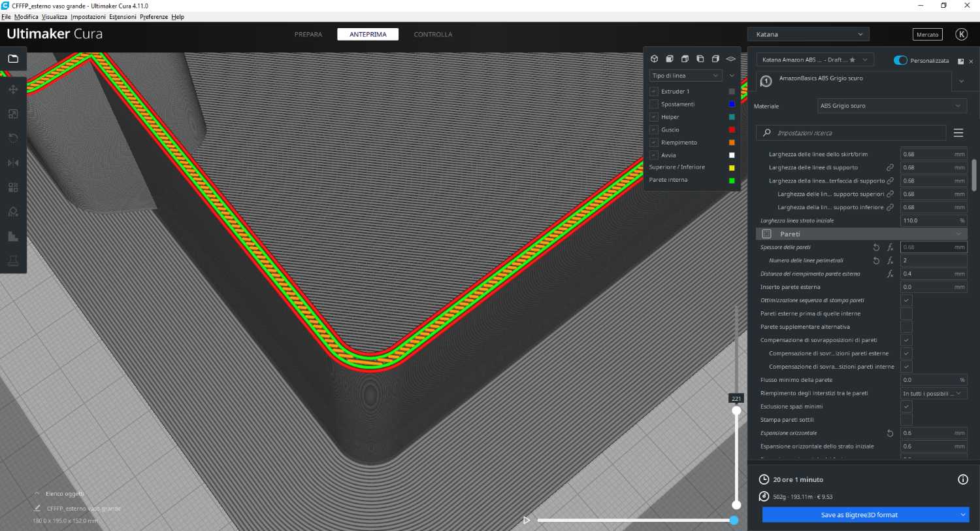Open the Modifica menu
This screenshot has width=980, height=531.
click(x=26, y=16)
